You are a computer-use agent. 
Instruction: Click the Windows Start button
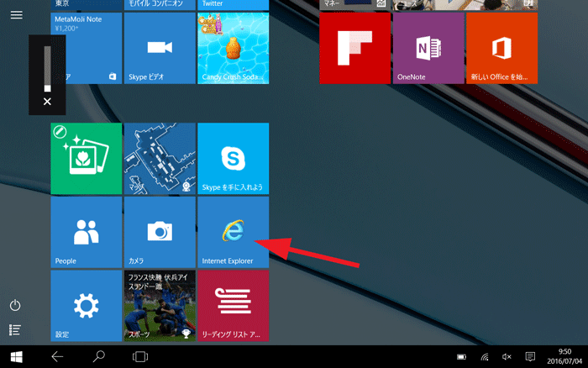pos(17,357)
